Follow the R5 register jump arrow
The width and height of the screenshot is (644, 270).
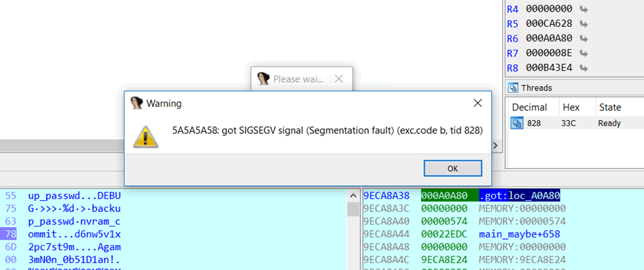point(583,23)
